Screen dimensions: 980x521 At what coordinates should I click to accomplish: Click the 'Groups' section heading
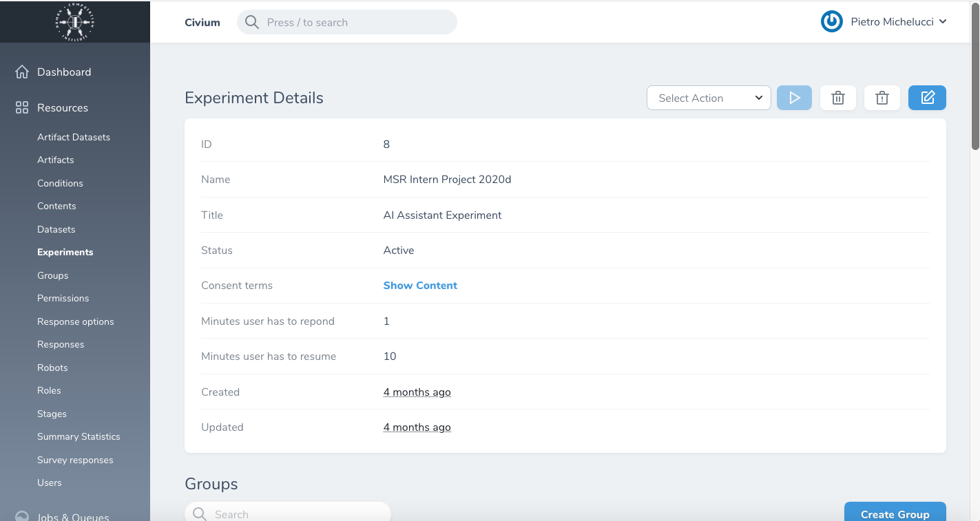point(211,484)
